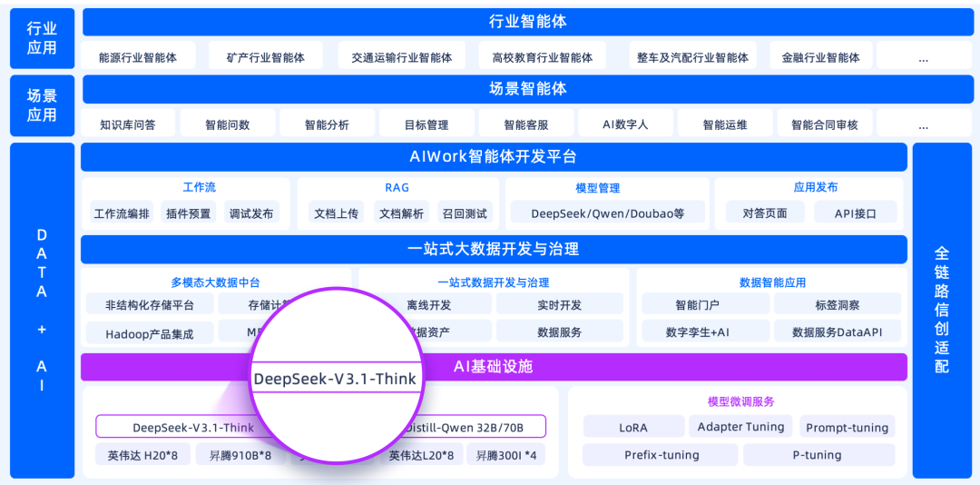
Task: Select the 英伟达 H20*8 chip
Action: point(142,455)
